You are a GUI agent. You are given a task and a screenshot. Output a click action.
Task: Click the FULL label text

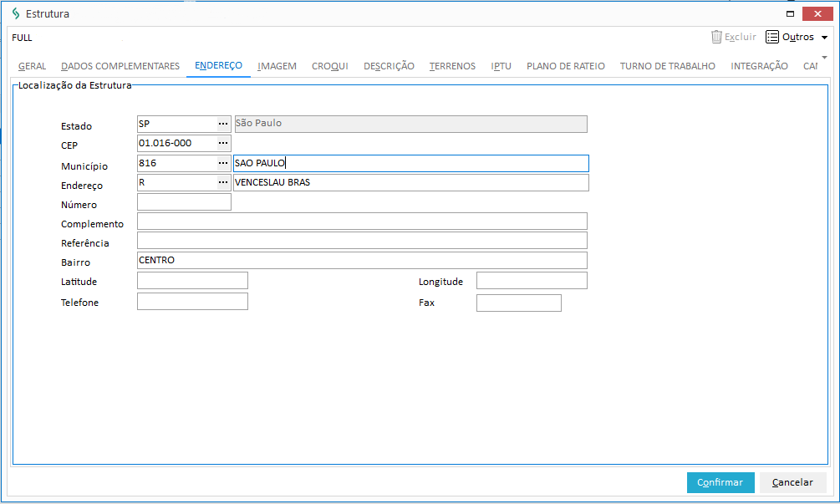[22, 38]
